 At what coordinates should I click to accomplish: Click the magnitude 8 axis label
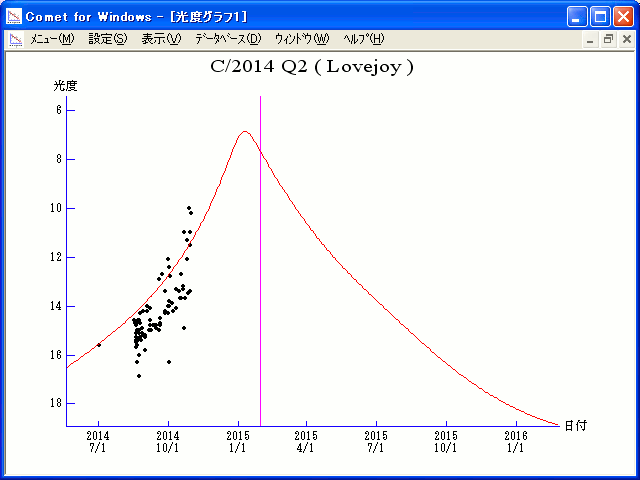coord(59,159)
